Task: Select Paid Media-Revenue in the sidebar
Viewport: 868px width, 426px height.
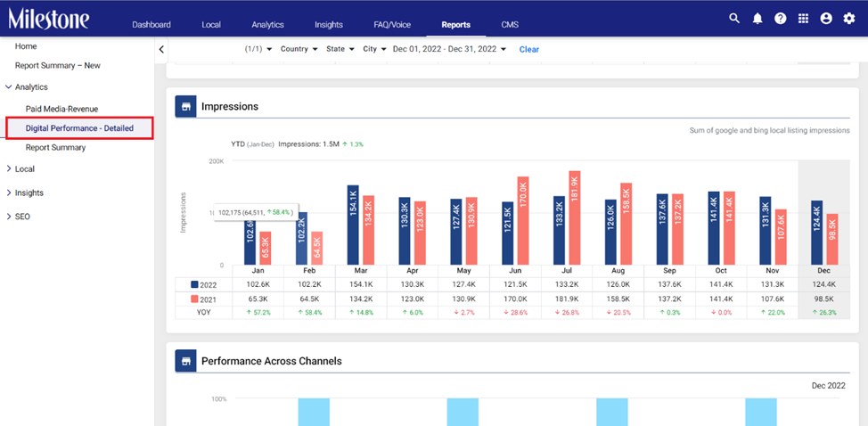Action: tap(61, 109)
